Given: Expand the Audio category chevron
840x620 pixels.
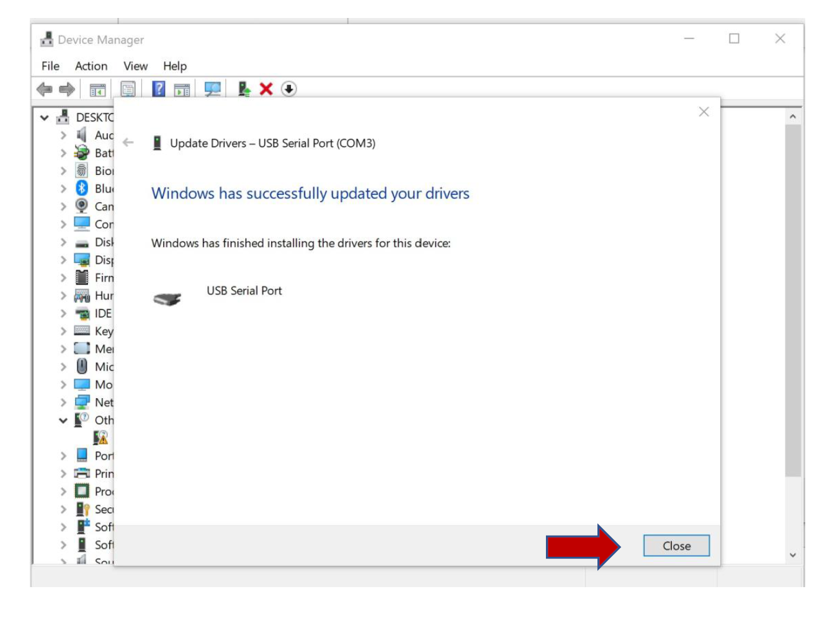Looking at the screenshot, I should [x=63, y=135].
